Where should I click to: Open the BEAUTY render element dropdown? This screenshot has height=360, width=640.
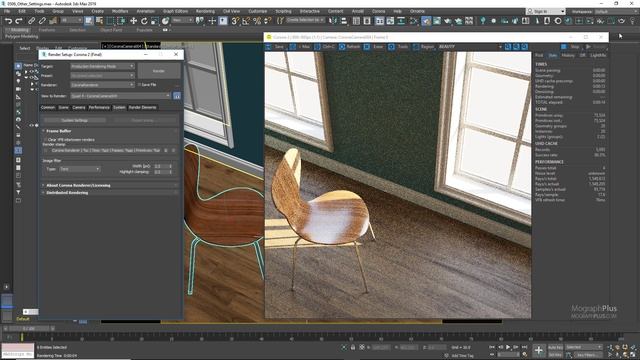click(470, 47)
